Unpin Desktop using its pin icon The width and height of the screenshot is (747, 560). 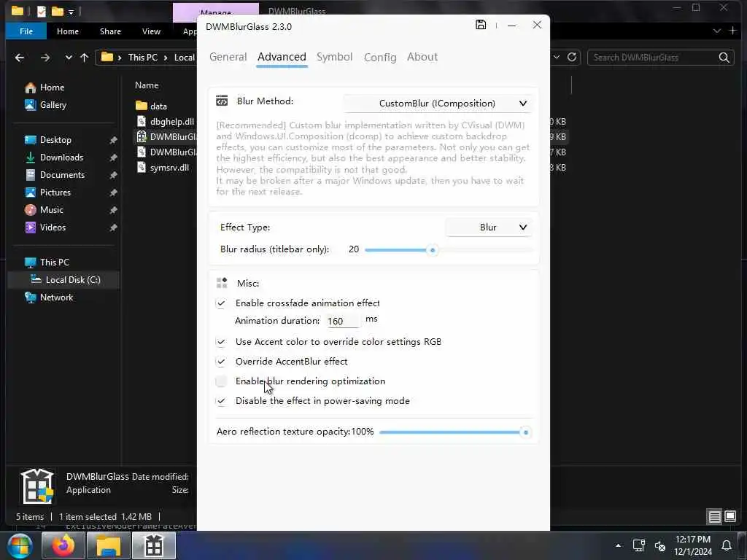[113, 141]
